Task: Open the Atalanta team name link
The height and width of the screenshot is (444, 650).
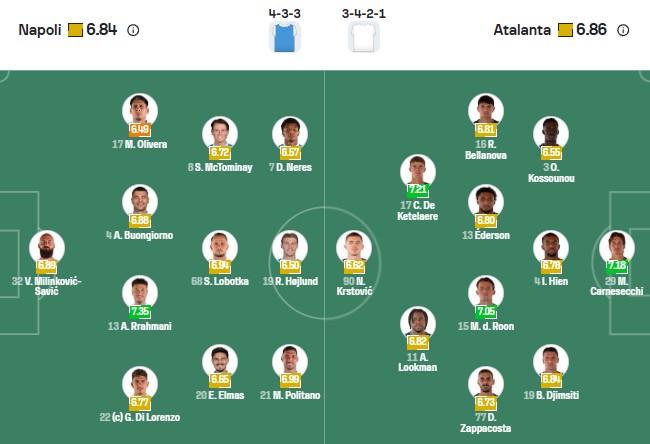Action: [x=521, y=30]
